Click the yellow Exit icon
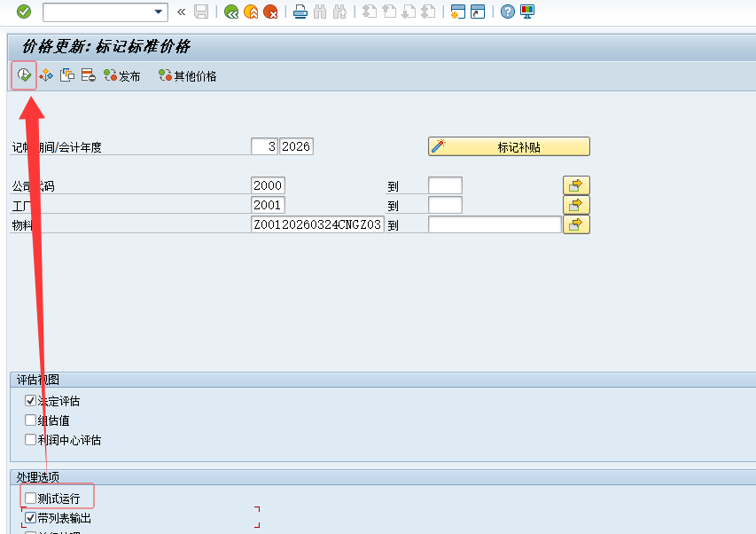The height and width of the screenshot is (534, 756). click(x=251, y=12)
